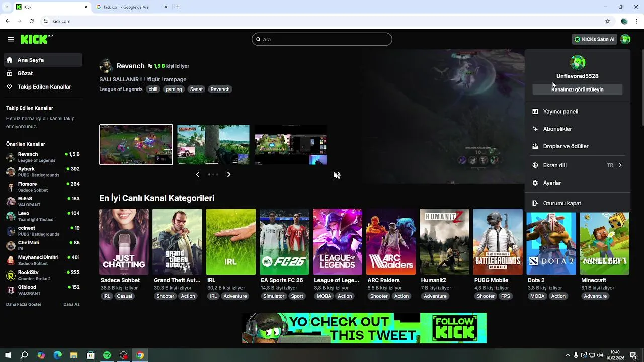Expand list with Daha Fazla Göster
Viewport: 644px width, 362px height.
[x=24, y=304]
